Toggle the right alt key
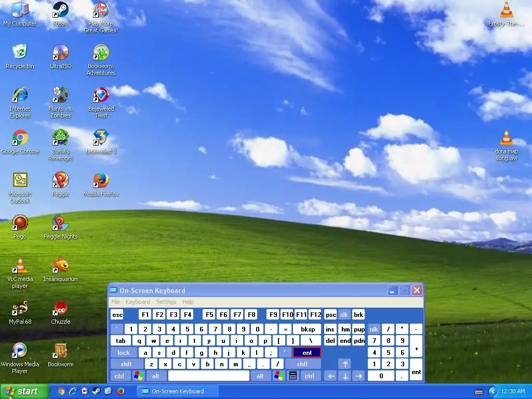532x399 pixels. tap(260, 376)
